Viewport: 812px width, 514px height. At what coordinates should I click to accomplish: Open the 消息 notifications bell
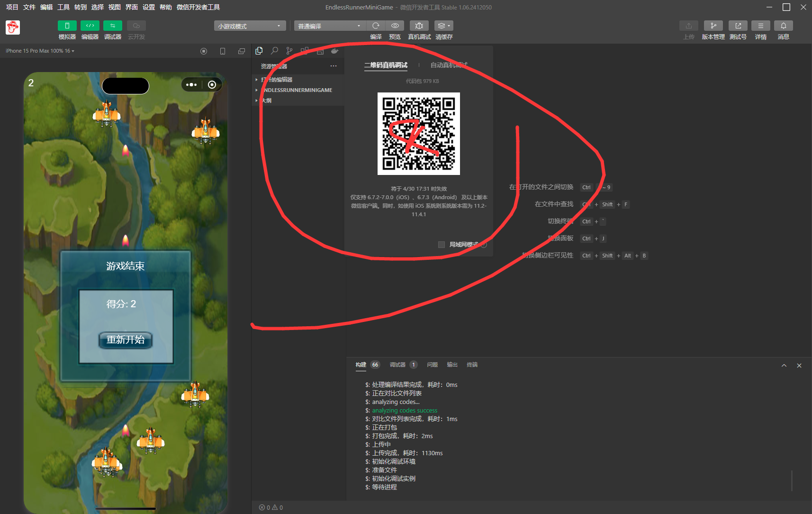click(784, 26)
